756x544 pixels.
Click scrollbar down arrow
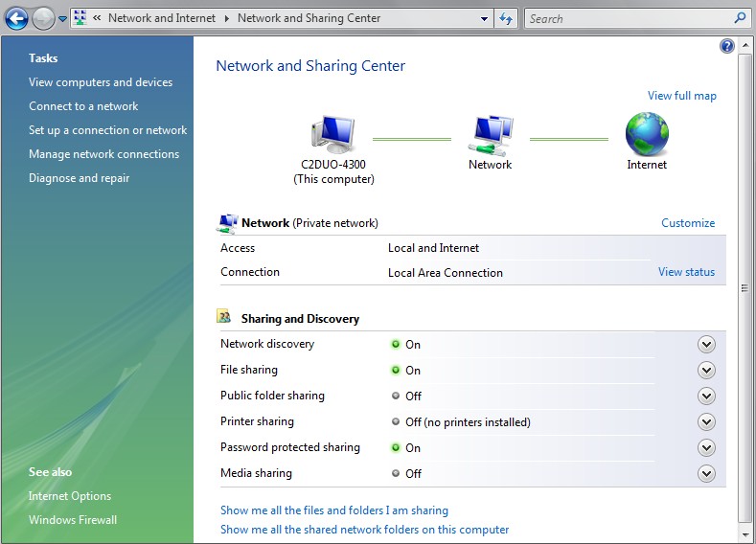(745, 535)
